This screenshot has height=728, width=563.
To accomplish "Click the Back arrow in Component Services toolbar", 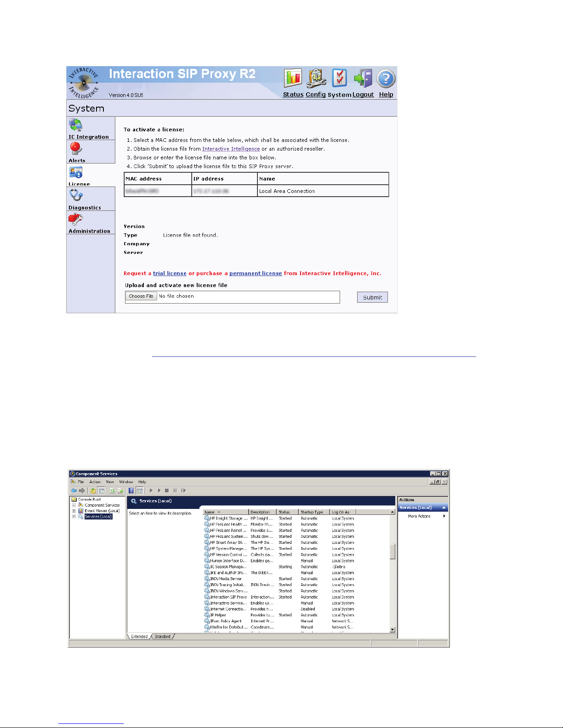I will 74,491.
